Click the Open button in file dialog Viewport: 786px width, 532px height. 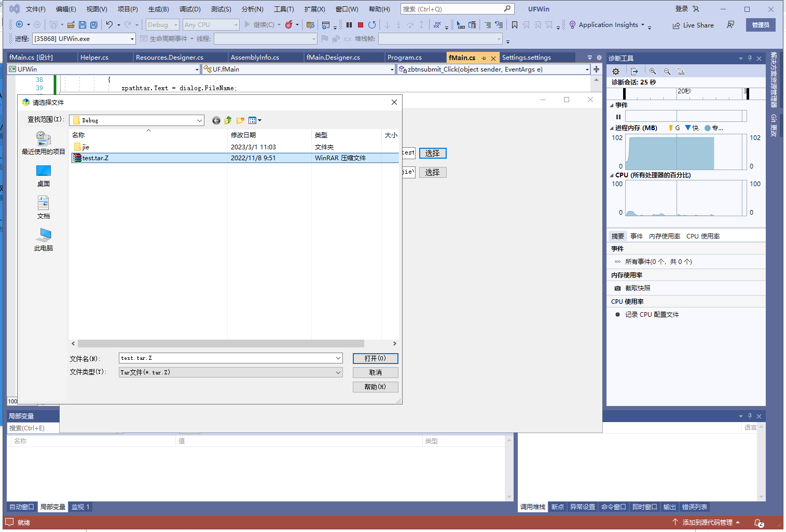(375, 358)
